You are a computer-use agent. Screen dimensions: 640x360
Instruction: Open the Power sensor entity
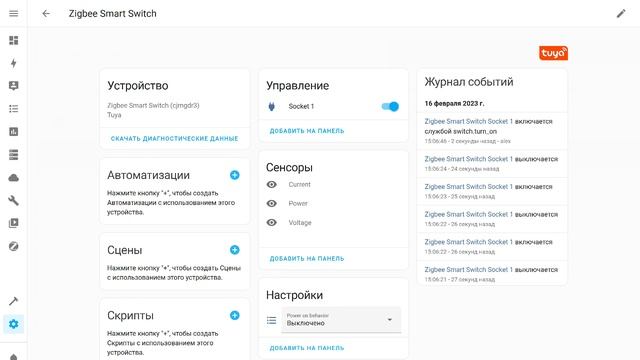coord(298,203)
